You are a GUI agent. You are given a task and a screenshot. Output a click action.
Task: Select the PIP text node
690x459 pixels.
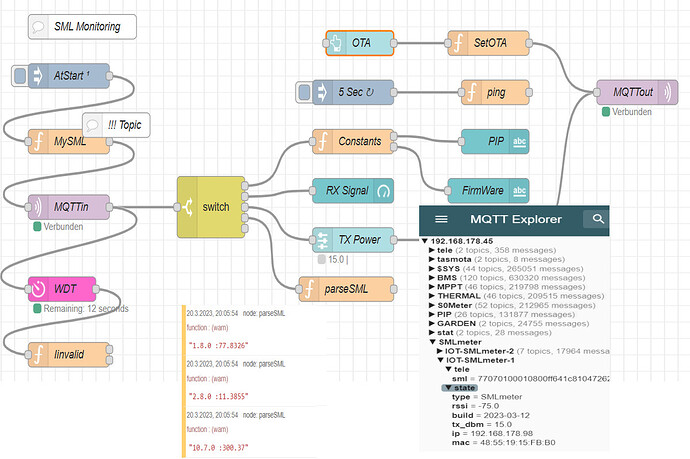(495, 142)
